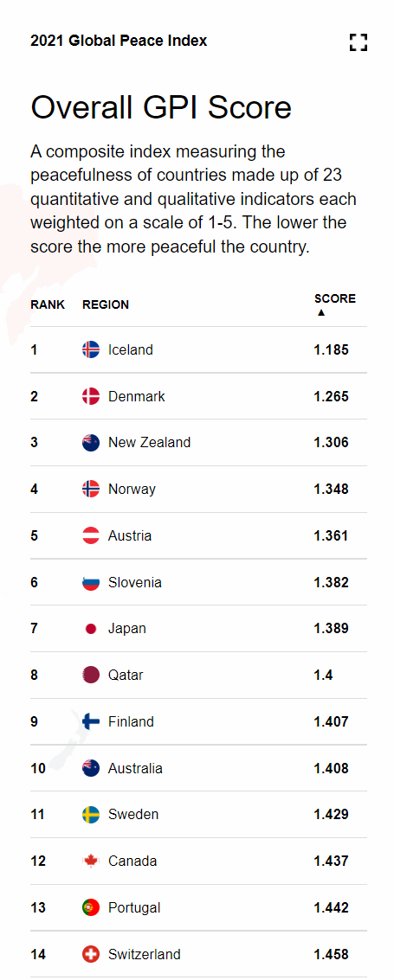Click the New Zealand flag icon
Image resolution: width=394 pixels, height=980 pixels.
click(x=91, y=443)
